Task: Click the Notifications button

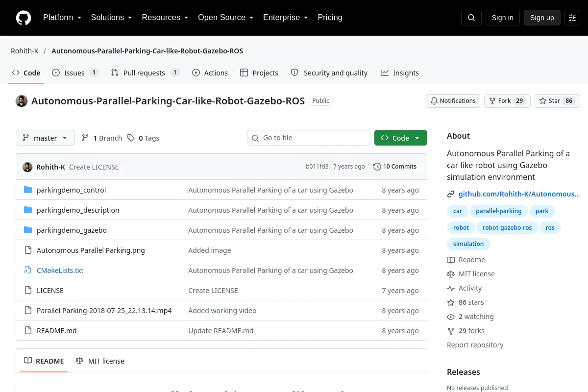Action: pyautogui.click(x=453, y=101)
